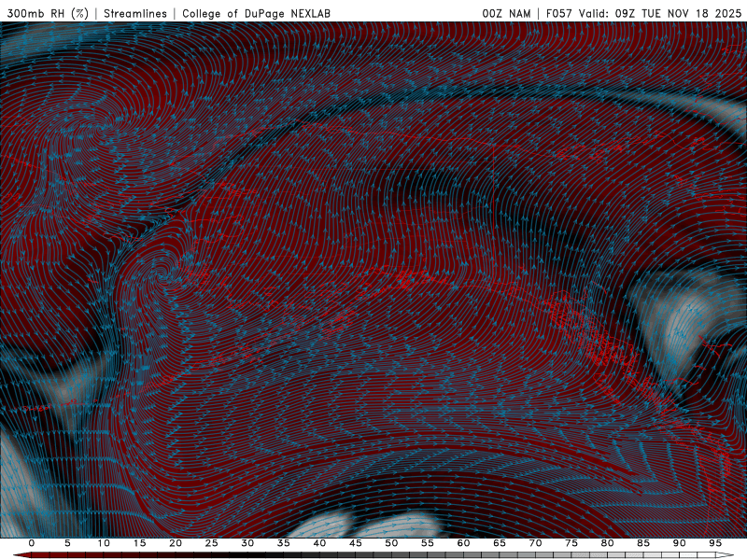
Task: Click the colorbar label "85"
Action: point(643,543)
